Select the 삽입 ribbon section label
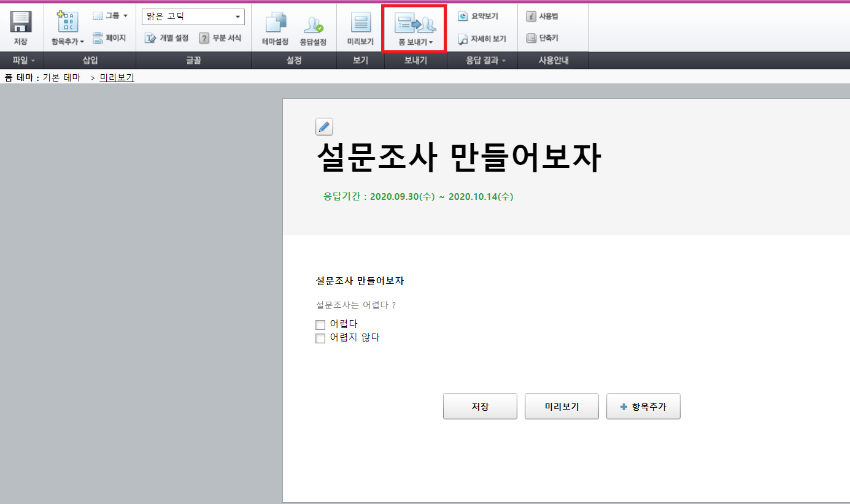 [x=90, y=60]
